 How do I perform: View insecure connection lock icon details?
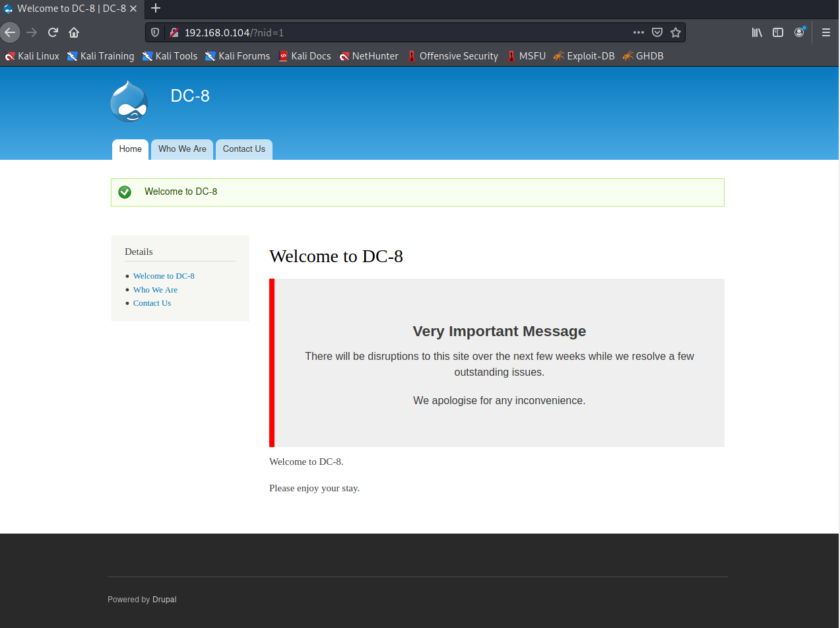[x=174, y=32]
